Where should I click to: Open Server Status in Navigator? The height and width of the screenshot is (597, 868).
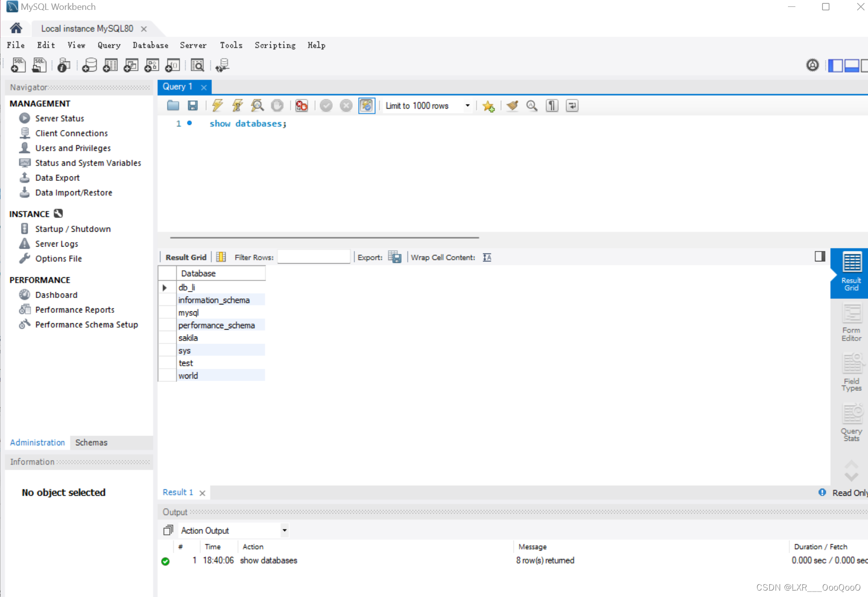59,118
